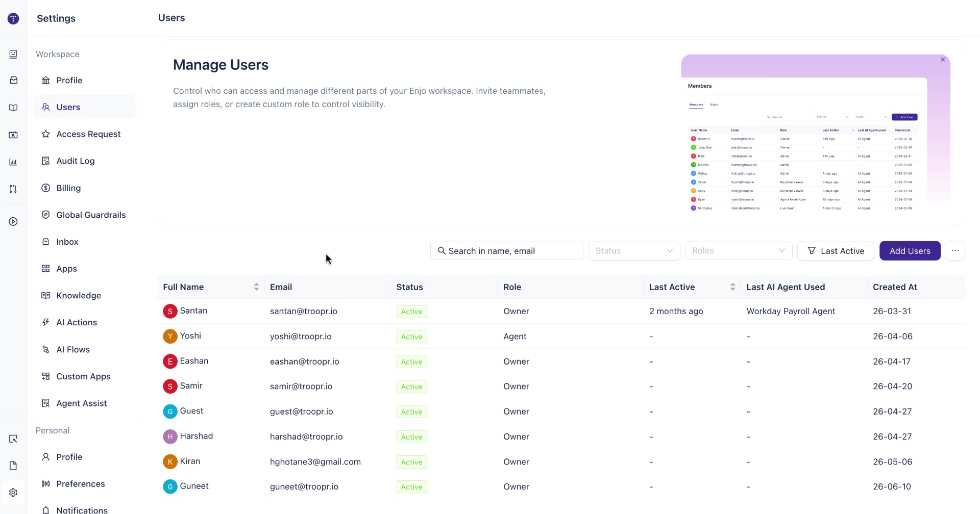Open the more options ellipsis button
The image size is (980, 514).
click(955, 251)
